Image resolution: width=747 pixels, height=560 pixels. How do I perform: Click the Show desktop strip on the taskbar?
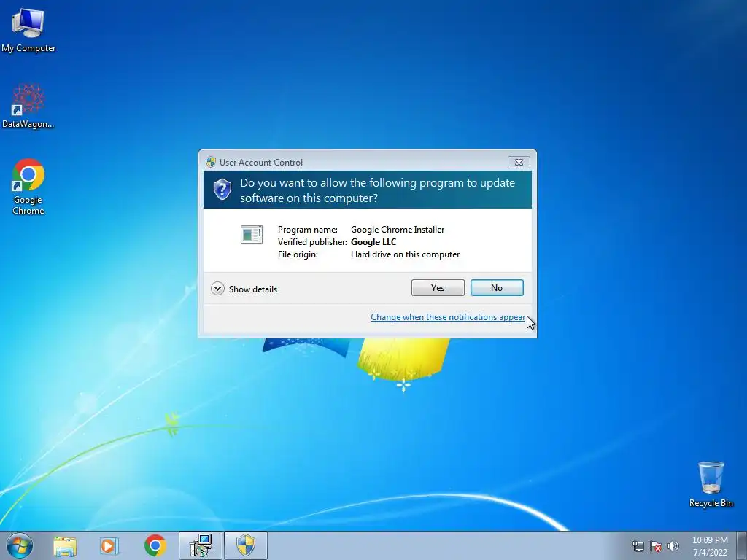point(742,545)
